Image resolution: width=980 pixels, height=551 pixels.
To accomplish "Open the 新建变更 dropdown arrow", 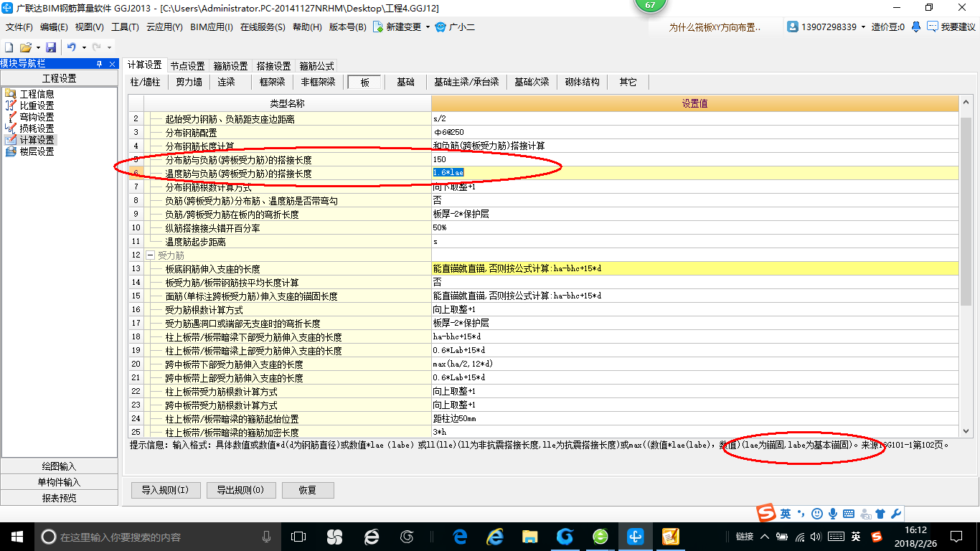I will [428, 27].
